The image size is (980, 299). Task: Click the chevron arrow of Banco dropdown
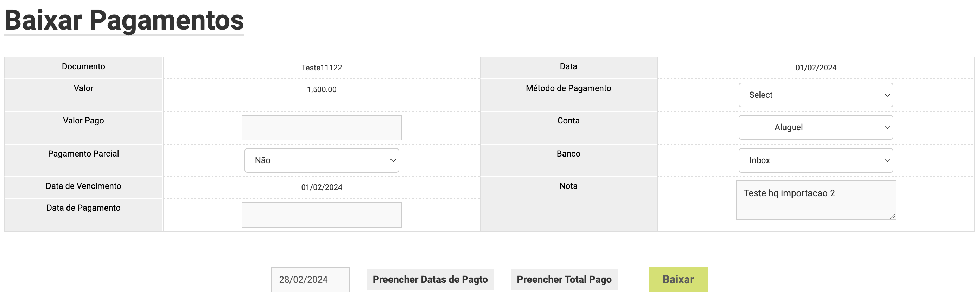click(887, 160)
